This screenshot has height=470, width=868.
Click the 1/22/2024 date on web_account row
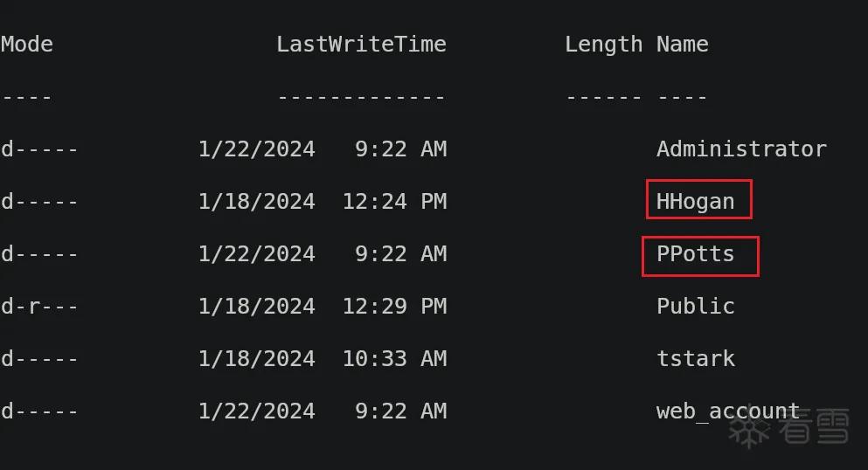[x=256, y=411]
